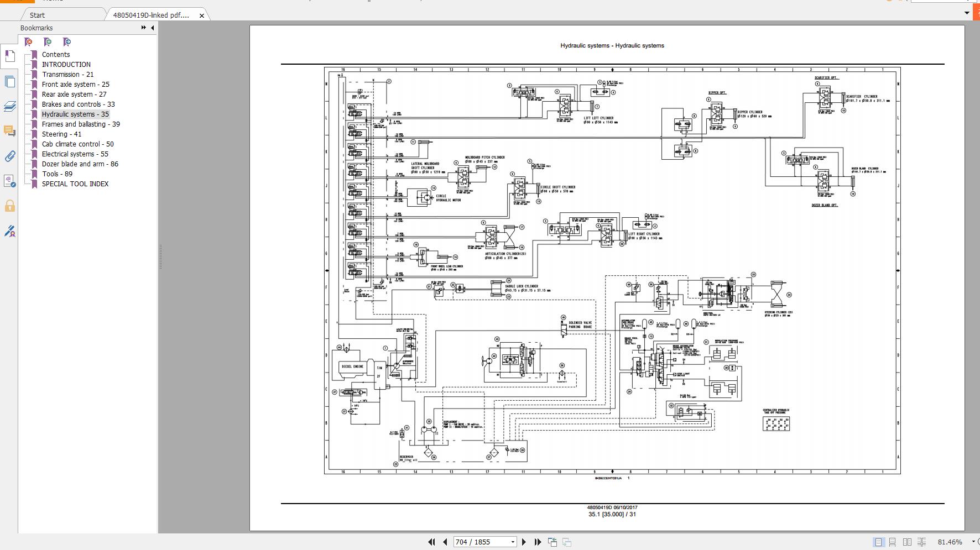Jump to Transmission - 21 bookmark
The image size is (980, 550).
68,74
